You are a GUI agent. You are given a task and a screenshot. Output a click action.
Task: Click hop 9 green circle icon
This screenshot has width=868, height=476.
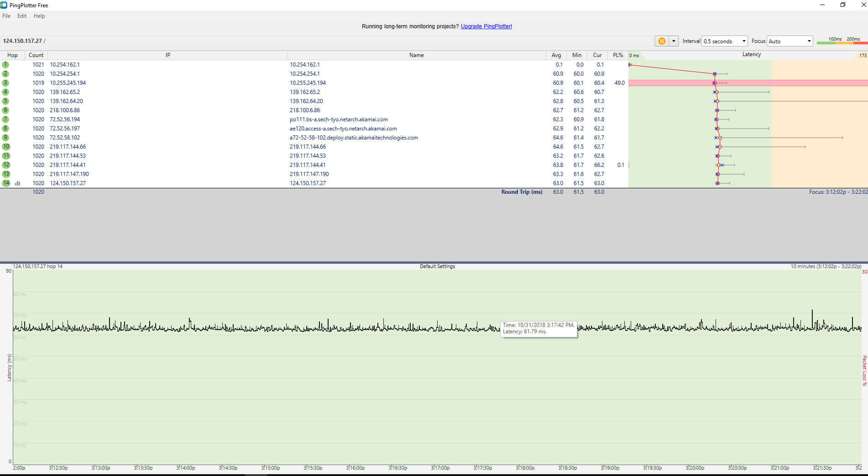click(x=5, y=138)
